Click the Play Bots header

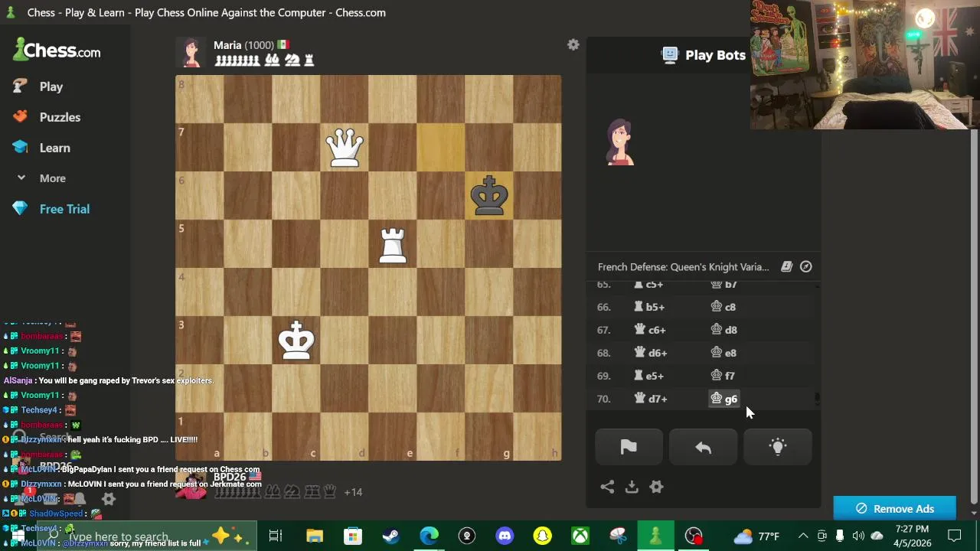click(x=704, y=55)
